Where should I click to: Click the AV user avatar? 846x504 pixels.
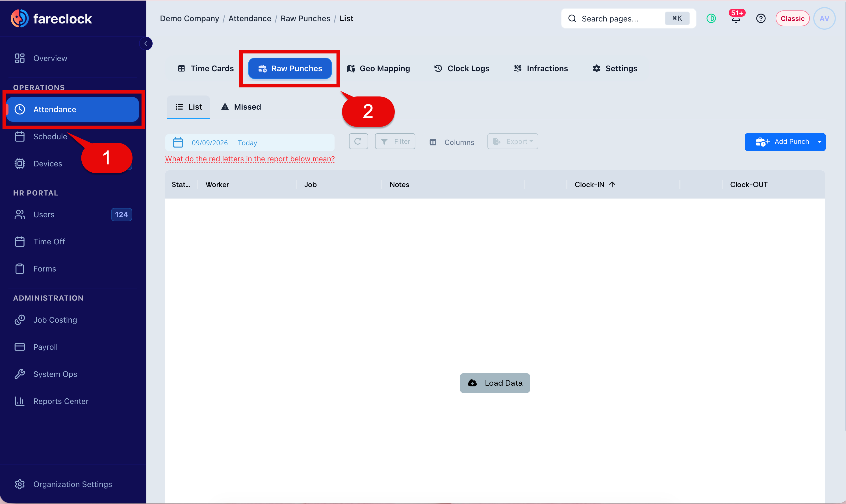coord(824,18)
